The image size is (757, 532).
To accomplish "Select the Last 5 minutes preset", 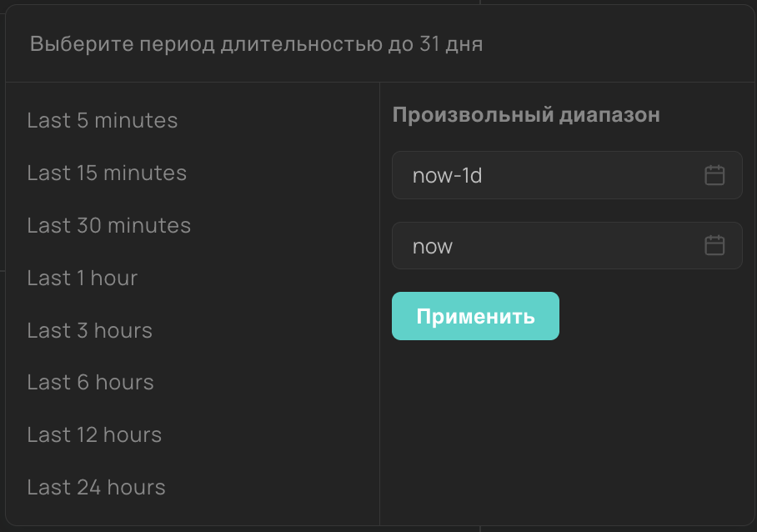I will (x=103, y=121).
